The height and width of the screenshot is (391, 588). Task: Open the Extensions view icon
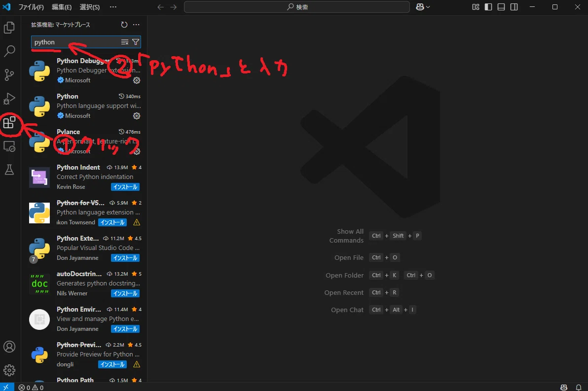click(9, 123)
